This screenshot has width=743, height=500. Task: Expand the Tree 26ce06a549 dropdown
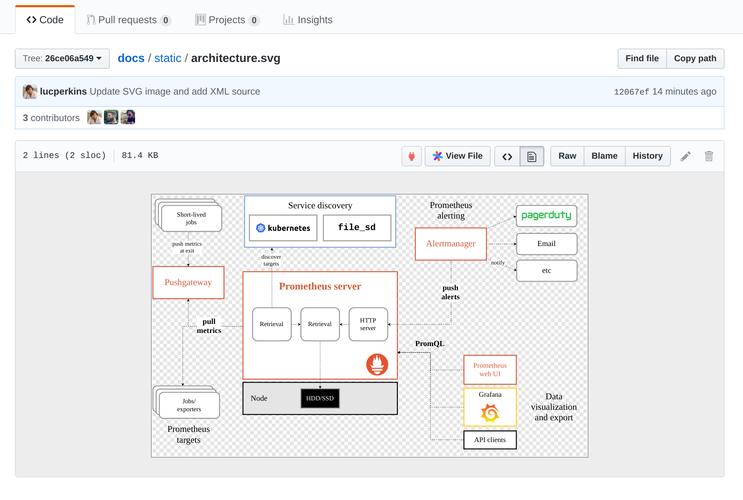point(62,58)
